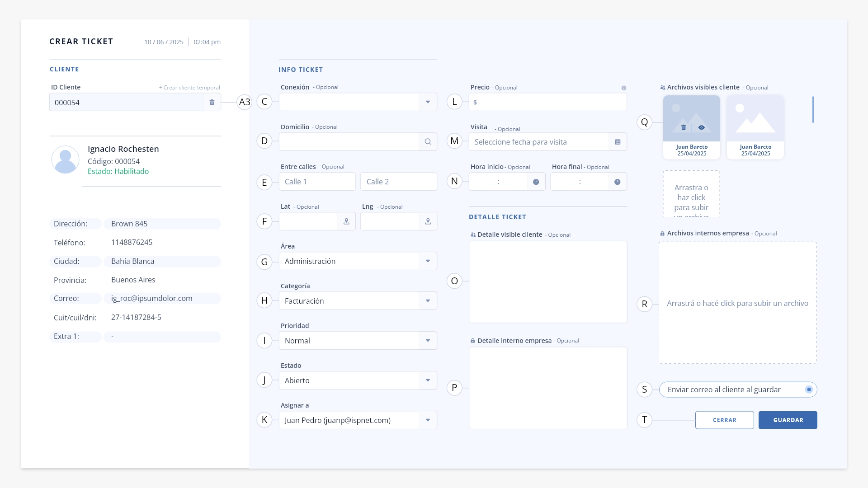Click the Hora inicio time field
868x488 pixels.
(x=498, y=182)
